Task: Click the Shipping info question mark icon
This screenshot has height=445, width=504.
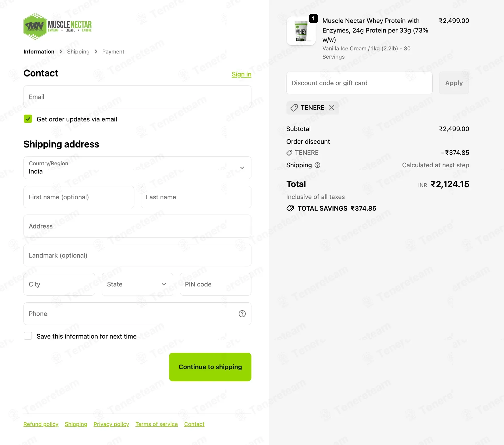Action: (x=318, y=165)
